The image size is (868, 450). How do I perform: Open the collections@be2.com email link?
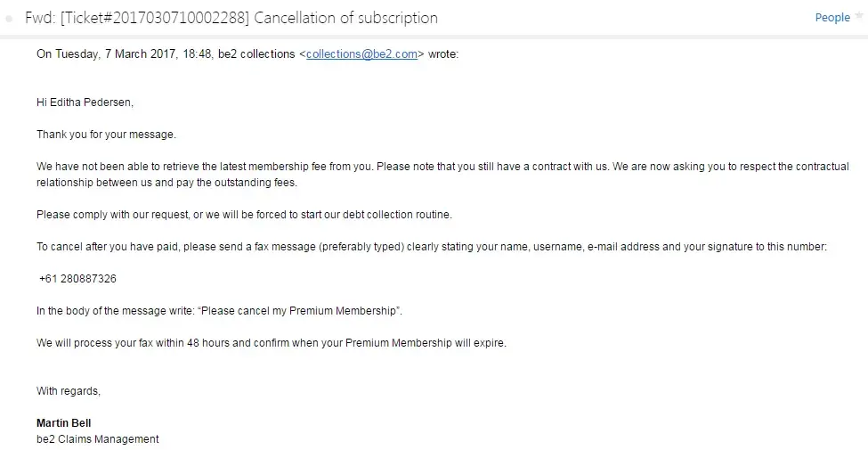click(x=362, y=54)
